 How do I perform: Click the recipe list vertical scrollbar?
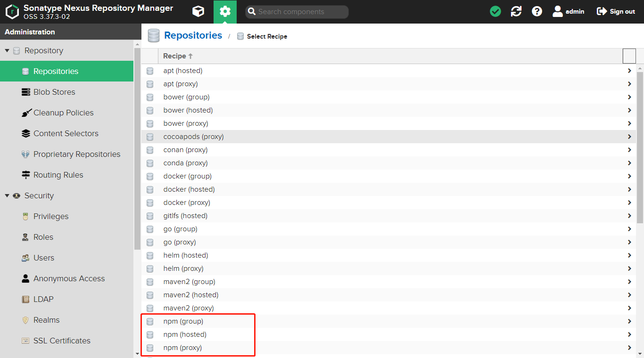640,147
